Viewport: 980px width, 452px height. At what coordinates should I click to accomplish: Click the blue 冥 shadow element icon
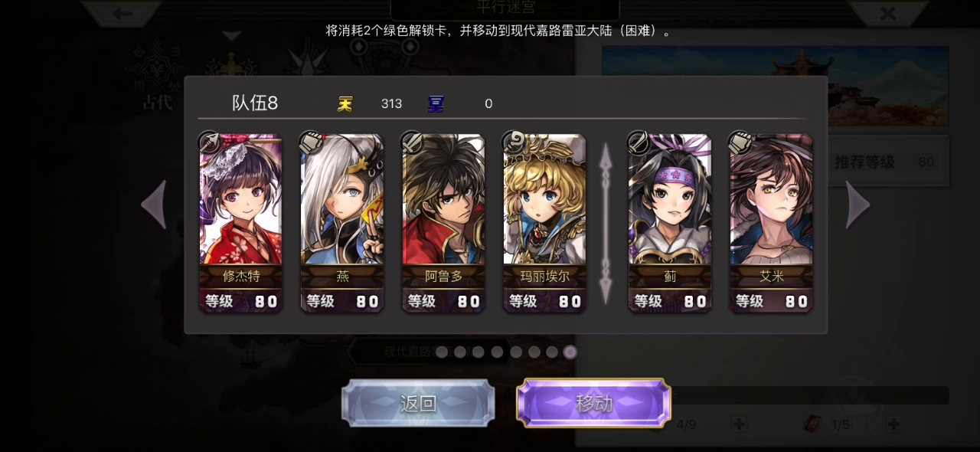pos(436,103)
